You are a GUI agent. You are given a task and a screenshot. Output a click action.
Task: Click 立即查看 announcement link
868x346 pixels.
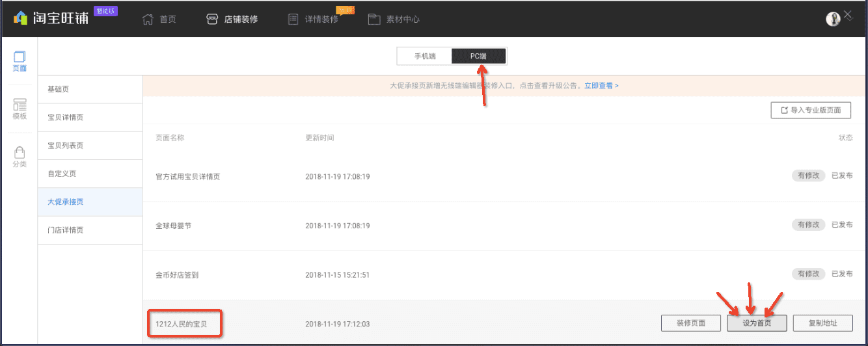point(601,86)
